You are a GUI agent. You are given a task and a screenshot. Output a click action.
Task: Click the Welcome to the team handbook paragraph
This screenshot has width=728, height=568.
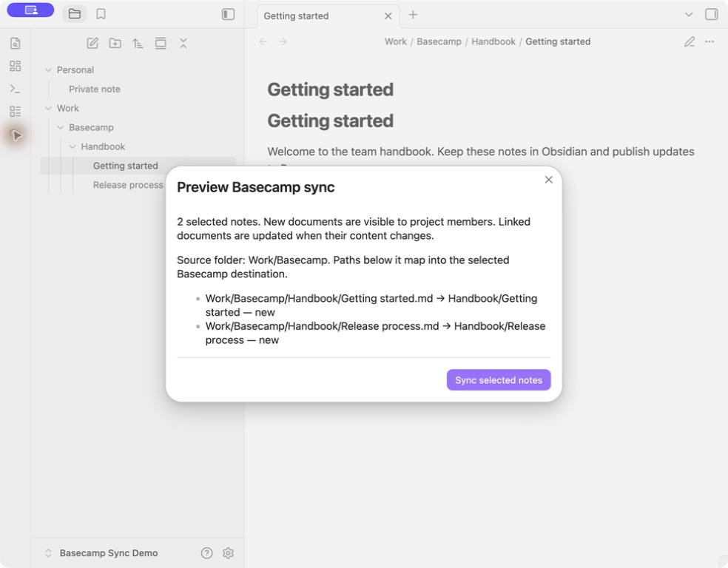click(481, 152)
